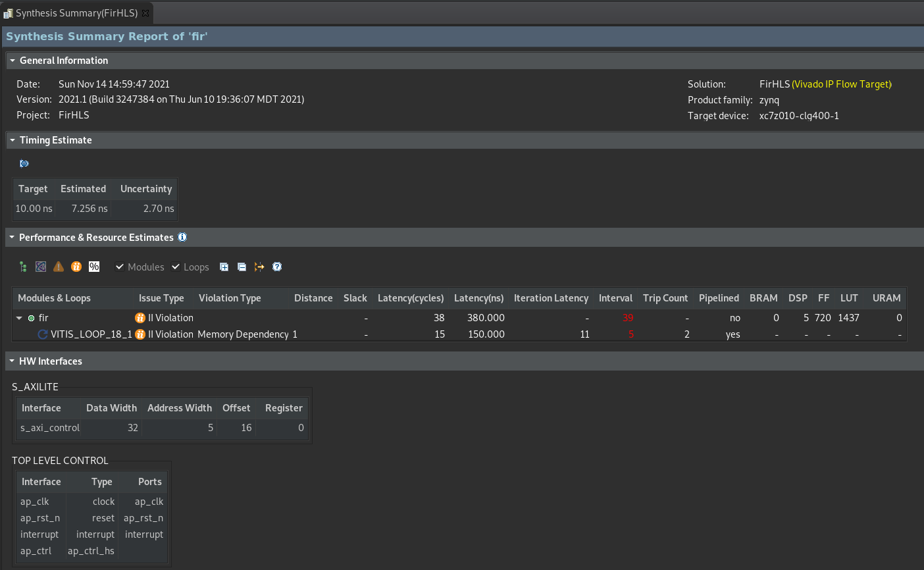Click the estimated timing 7.256 ns cell
The image size is (924, 570).
(90, 209)
